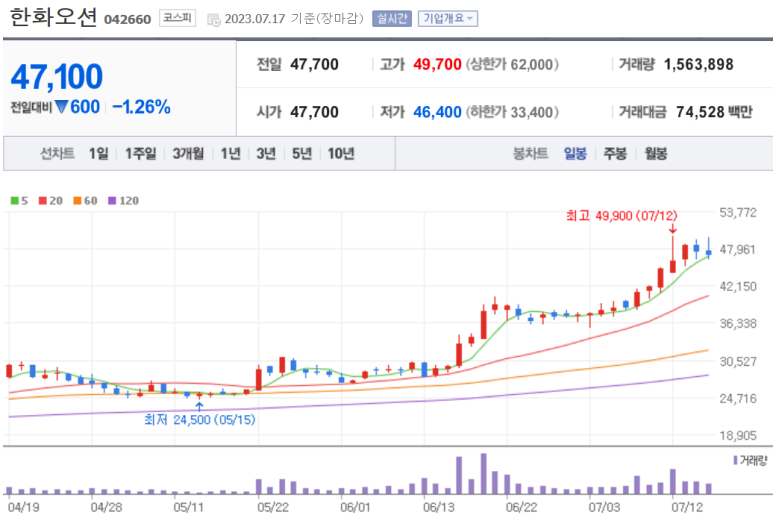This screenshot has height=518, width=773.
Task: Select the 일봉 daily candle option
Action: tap(574, 153)
